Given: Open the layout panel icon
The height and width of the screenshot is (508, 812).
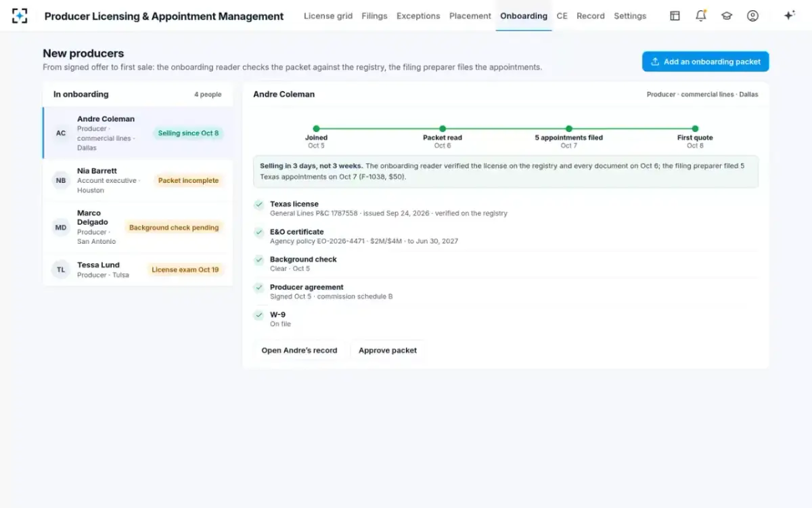Looking at the screenshot, I should 675,16.
